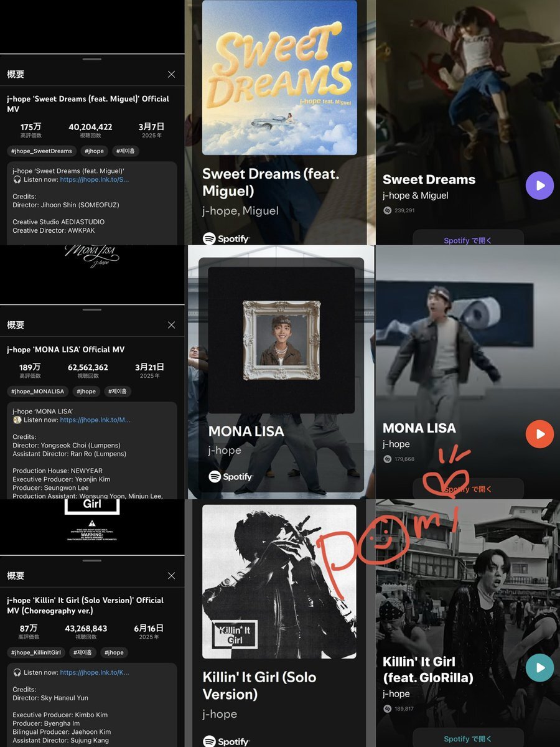Tap Spotify logo on Sweet Dreams share card
This screenshot has height=747, width=560.
(x=226, y=238)
